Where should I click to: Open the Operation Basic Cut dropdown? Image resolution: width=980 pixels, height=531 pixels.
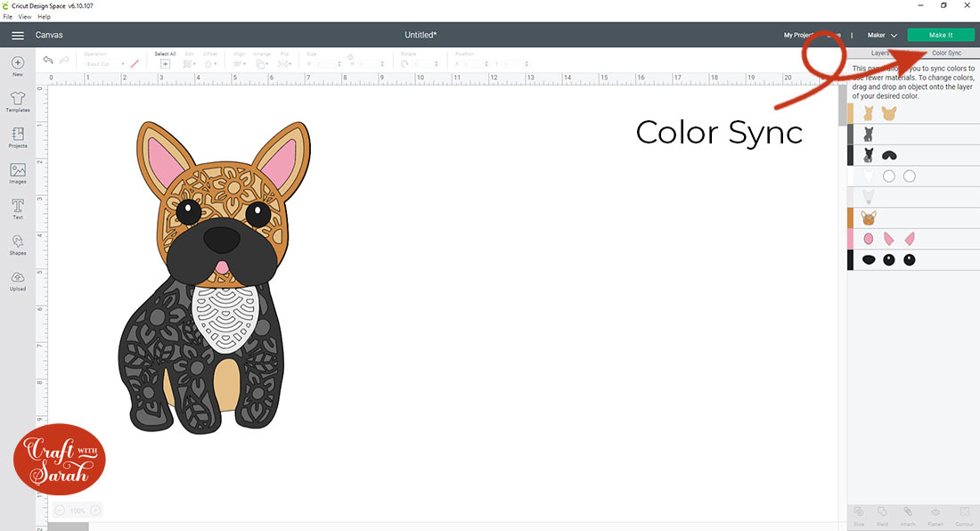(104, 64)
